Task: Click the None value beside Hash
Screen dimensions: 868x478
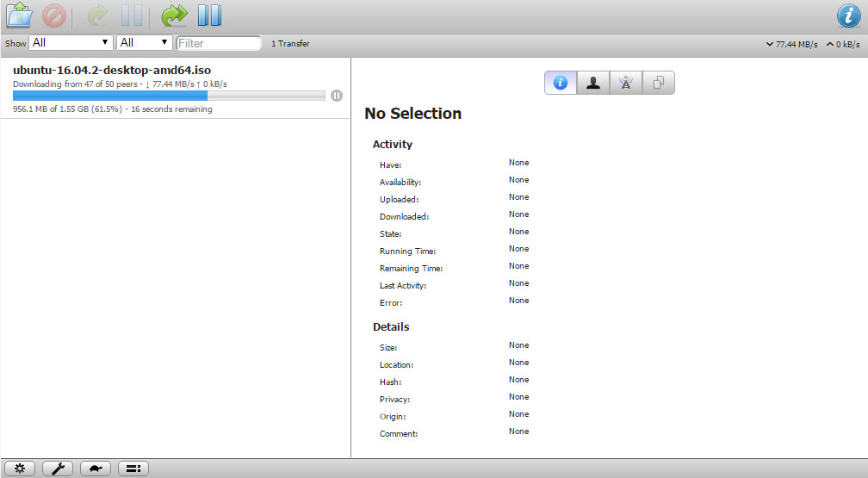Action: click(518, 380)
